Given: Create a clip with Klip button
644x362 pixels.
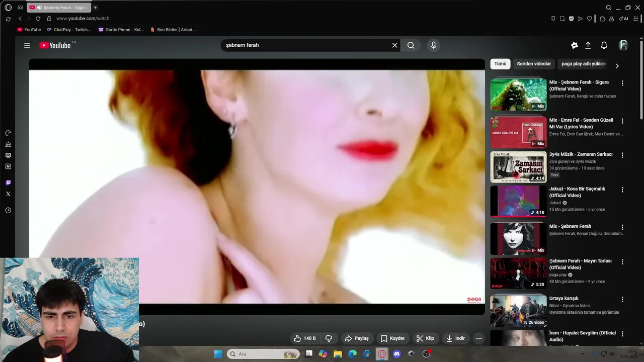Looking at the screenshot, I should tap(425, 338).
